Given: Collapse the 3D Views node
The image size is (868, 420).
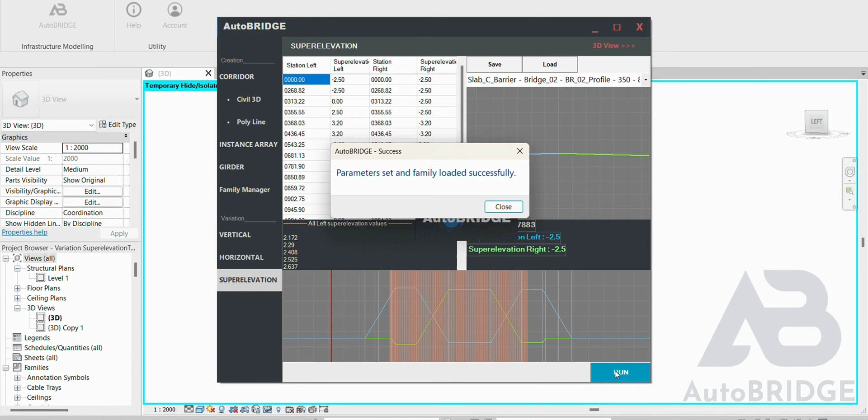Looking at the screenshot, I should click(x=17, y=308).
